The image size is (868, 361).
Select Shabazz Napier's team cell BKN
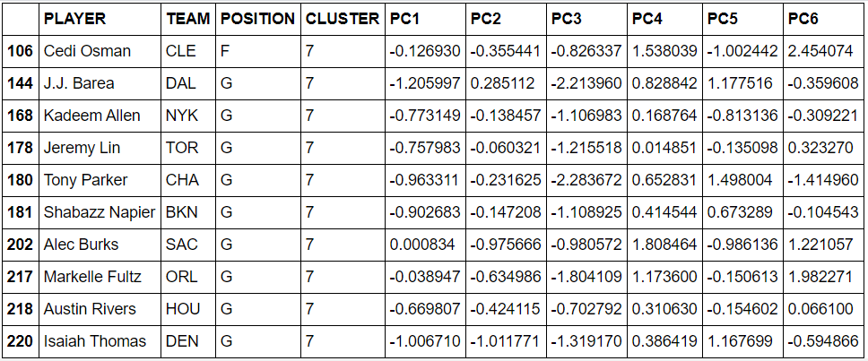[188, 213]
